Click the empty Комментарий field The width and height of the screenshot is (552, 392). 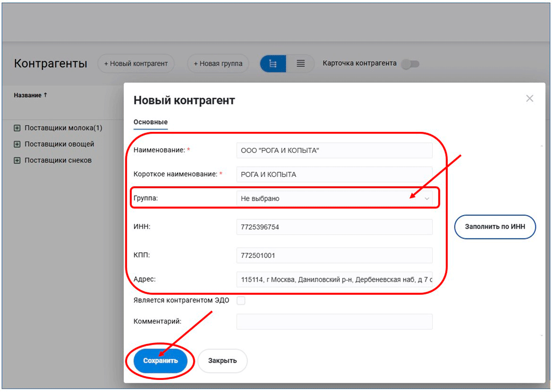click(x=334, y=321)
